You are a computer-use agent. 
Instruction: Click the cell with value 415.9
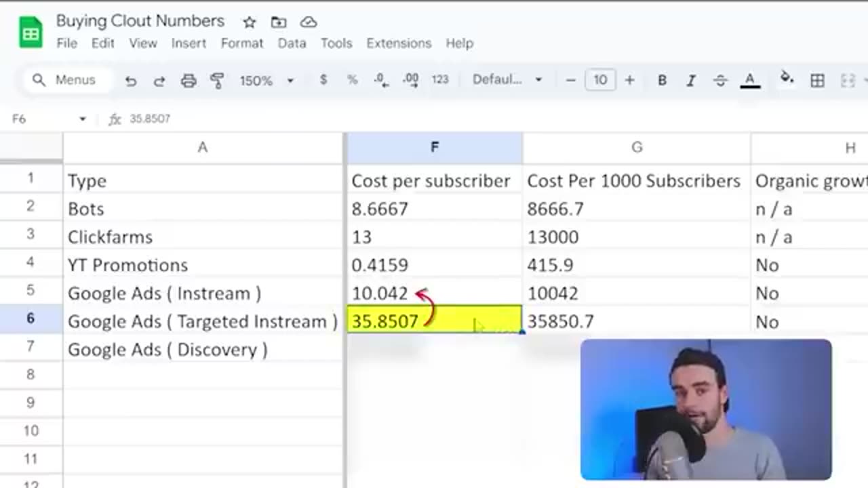[x=637, y=265]
